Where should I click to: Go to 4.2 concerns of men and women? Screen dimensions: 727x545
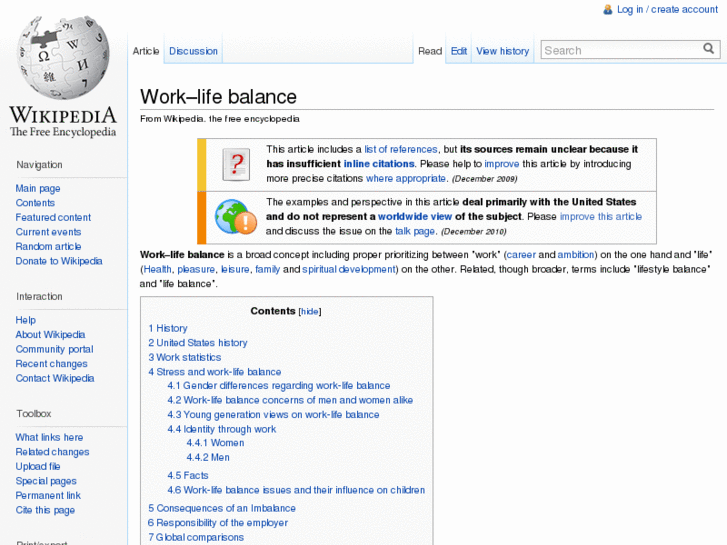point(290,400)
